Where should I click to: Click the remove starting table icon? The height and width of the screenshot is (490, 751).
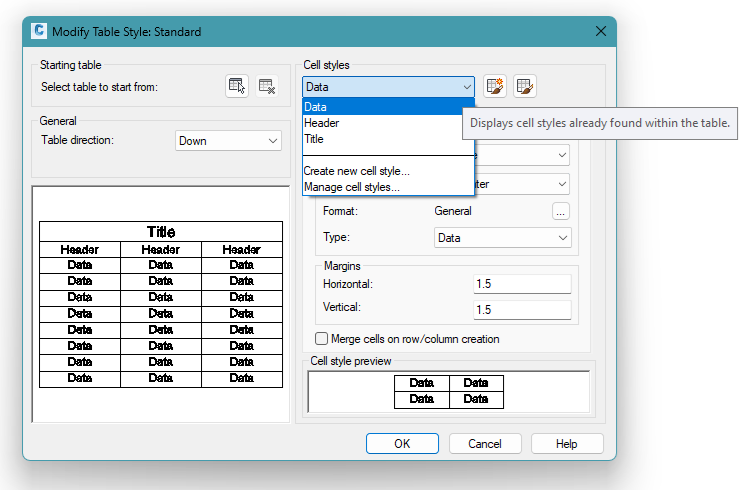[x=266, y=87]
